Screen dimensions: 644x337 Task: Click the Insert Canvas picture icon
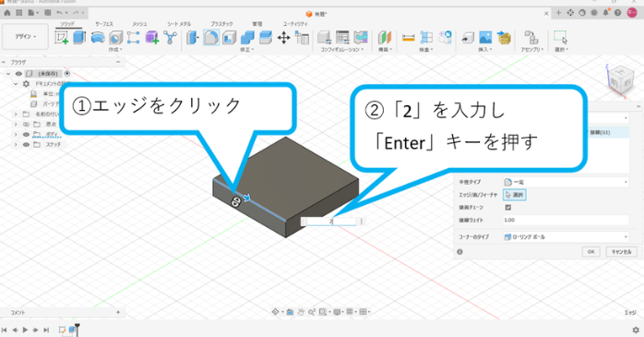click(x=485, y=38)
